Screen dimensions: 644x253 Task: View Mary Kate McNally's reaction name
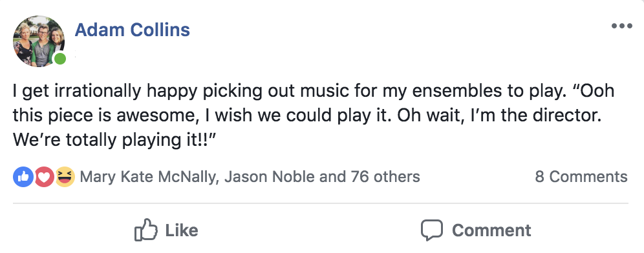(x=147, y=177)
